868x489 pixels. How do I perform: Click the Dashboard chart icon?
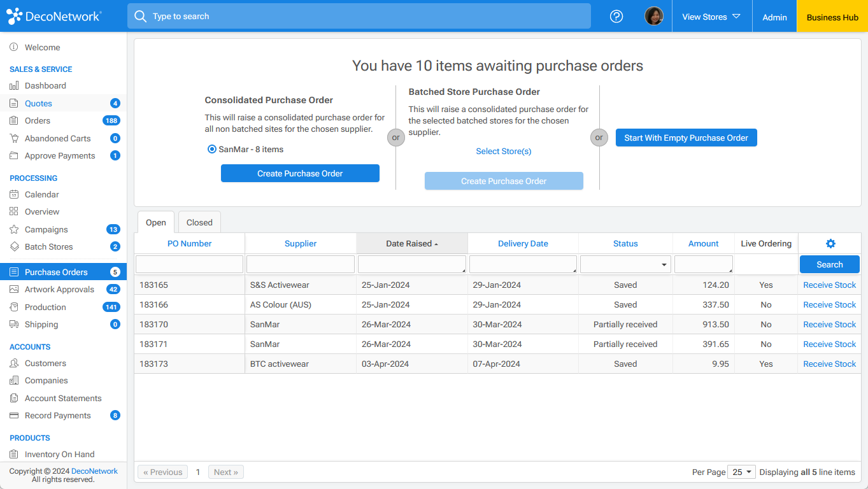tap(14, 85)
